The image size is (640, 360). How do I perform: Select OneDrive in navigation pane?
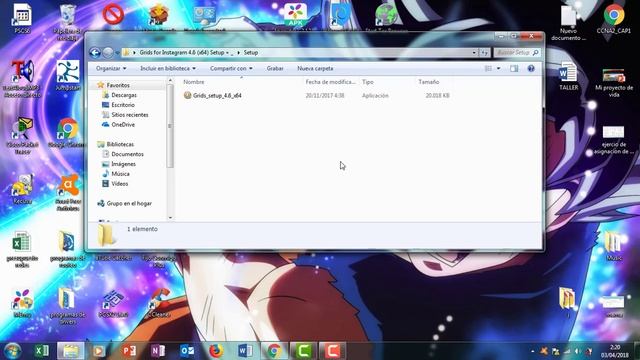click(x=122, y=124)
